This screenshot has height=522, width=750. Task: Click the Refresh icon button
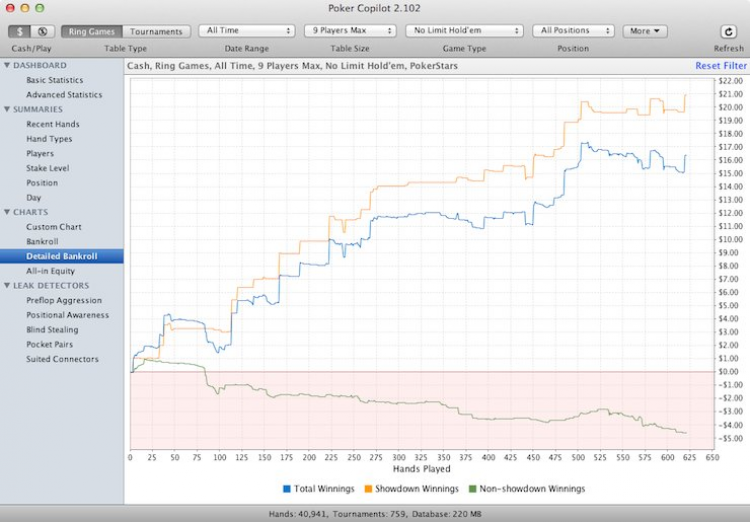click(728, 31)
